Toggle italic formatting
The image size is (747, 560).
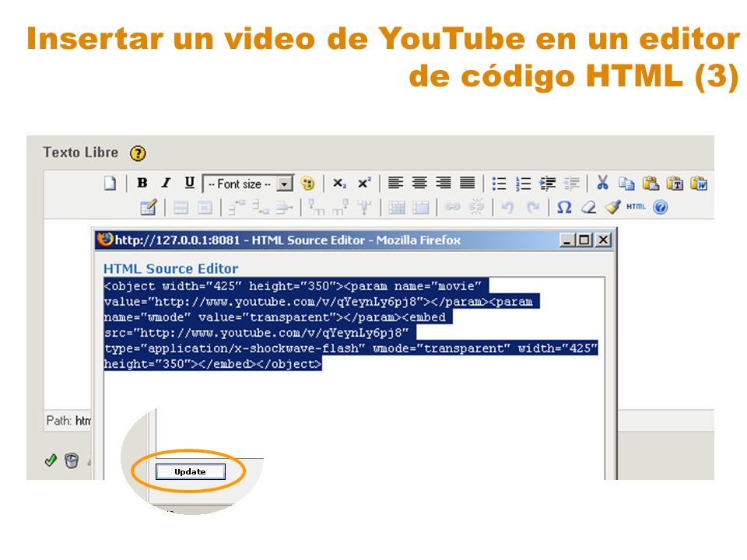point(166,183)
